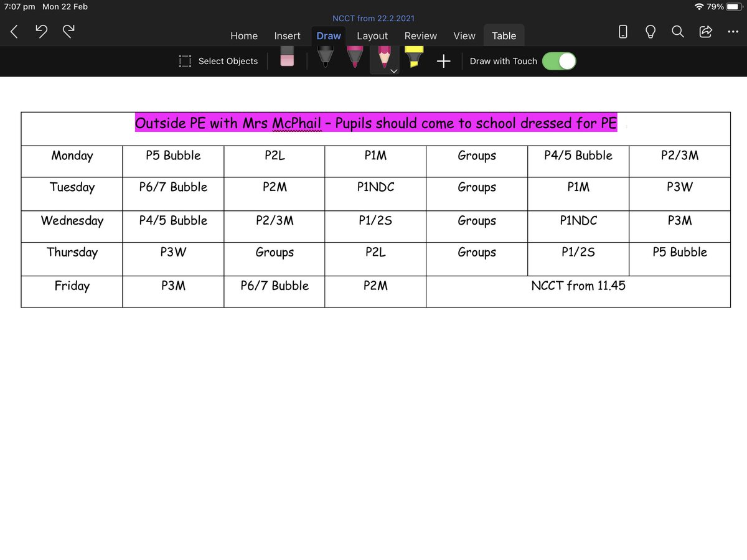
Task: Click Wednesday's P3M cell
Action: coord(680,226)
